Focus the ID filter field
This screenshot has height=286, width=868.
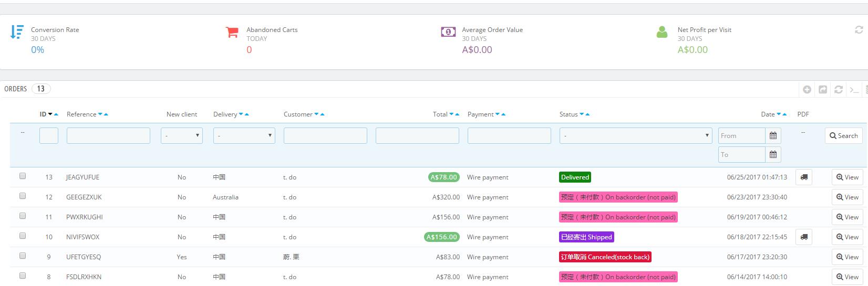tap(49, 136)
